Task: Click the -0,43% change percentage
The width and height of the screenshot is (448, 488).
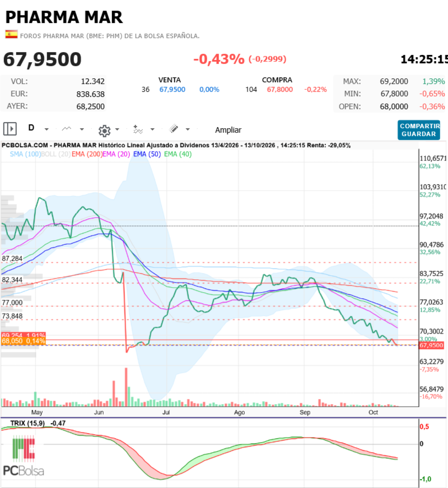Action: click(219, 59)
